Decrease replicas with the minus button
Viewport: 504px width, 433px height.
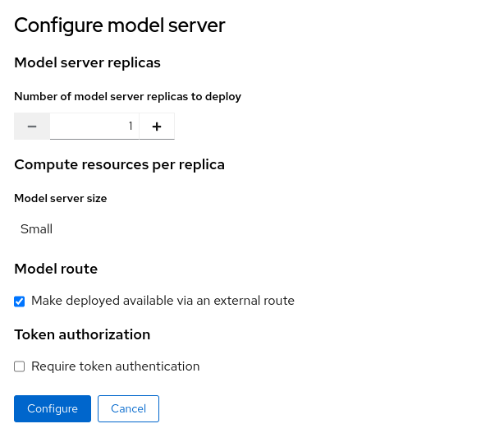tap(32, 127)
